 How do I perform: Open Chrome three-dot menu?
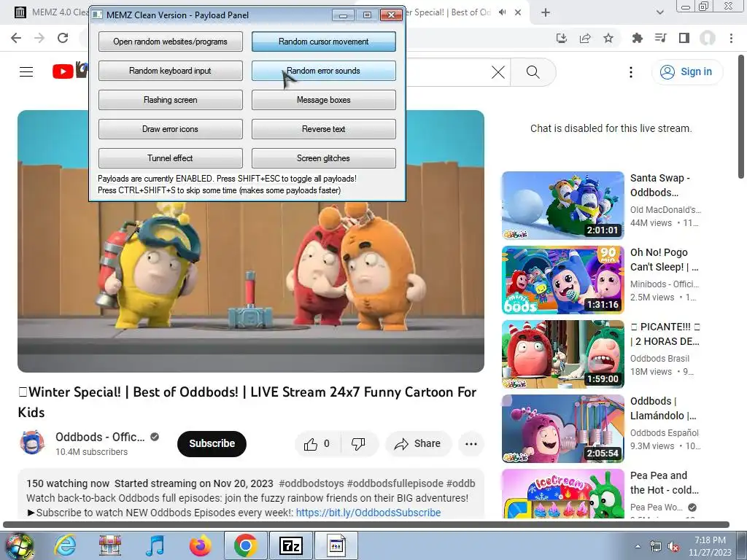click(x=731, y=38)
